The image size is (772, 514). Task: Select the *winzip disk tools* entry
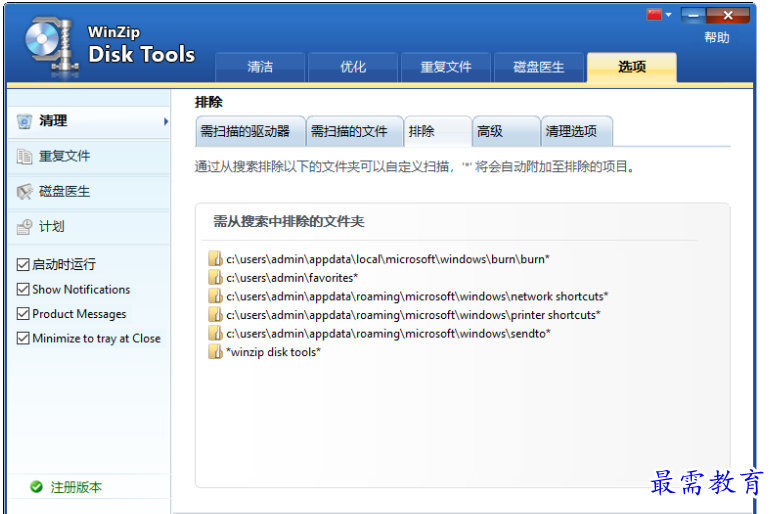pyautogui.click(x=273, y=352)
